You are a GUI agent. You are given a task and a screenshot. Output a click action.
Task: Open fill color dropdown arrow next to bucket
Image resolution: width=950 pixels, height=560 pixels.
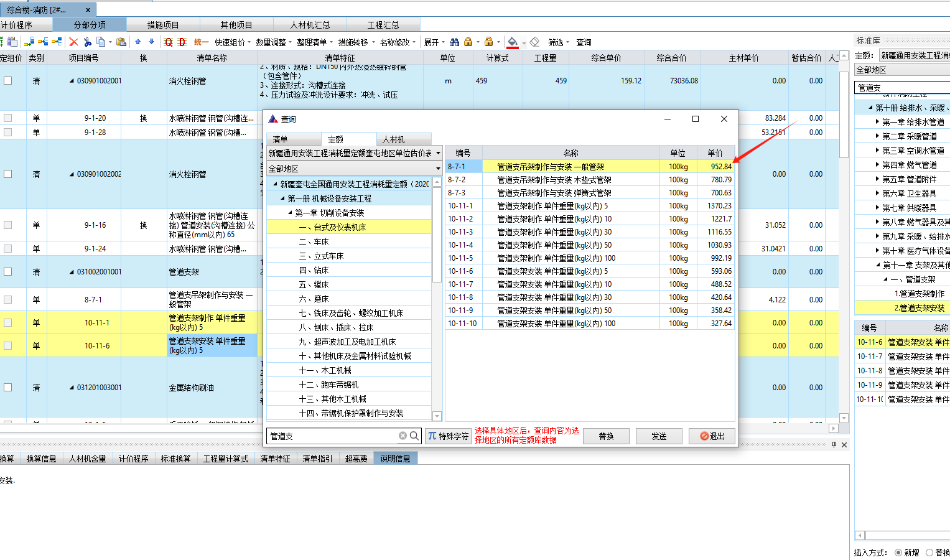click(524, 43)
